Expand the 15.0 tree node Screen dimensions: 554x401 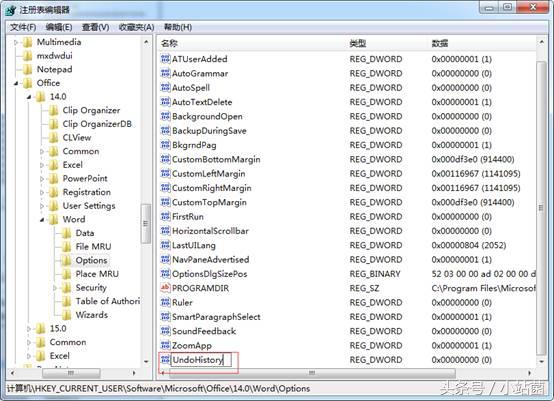pyautogui.click(x=29, y=329)
